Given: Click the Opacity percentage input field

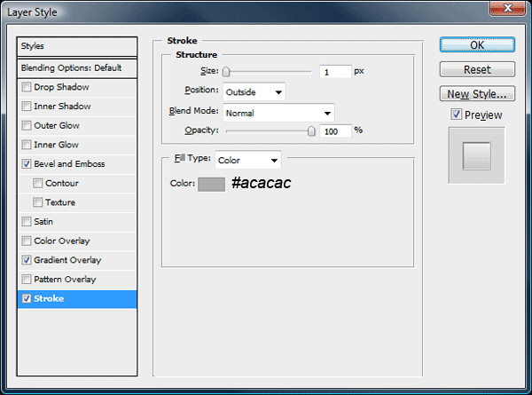Looking at the screenshot, I should pos(335,131).
